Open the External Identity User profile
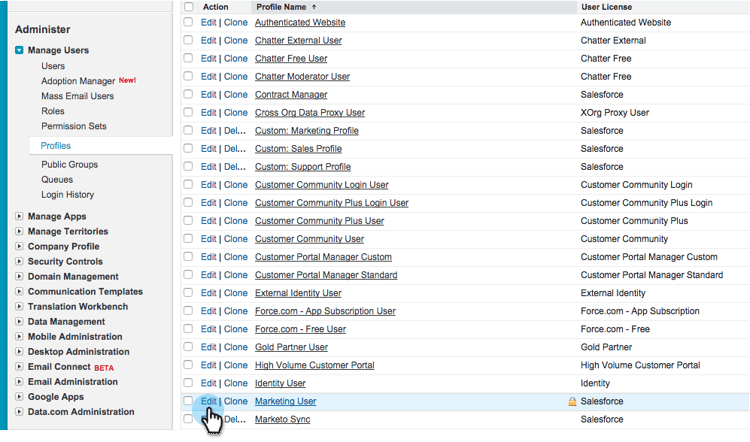The width and height of the screenshot is (750, 442). [x=298, y=293]
